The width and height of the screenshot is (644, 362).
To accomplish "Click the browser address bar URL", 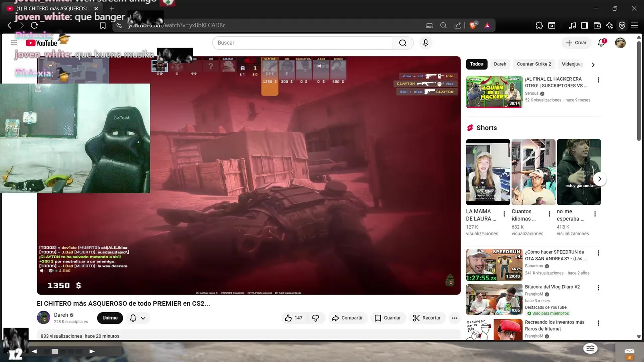I will [x=177, y=25].
